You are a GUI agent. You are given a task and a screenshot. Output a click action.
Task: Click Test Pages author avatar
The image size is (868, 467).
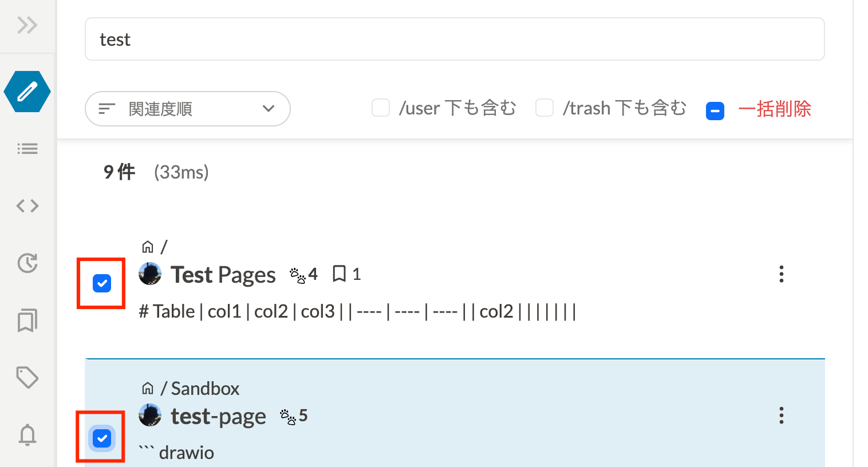click(150, 274)
